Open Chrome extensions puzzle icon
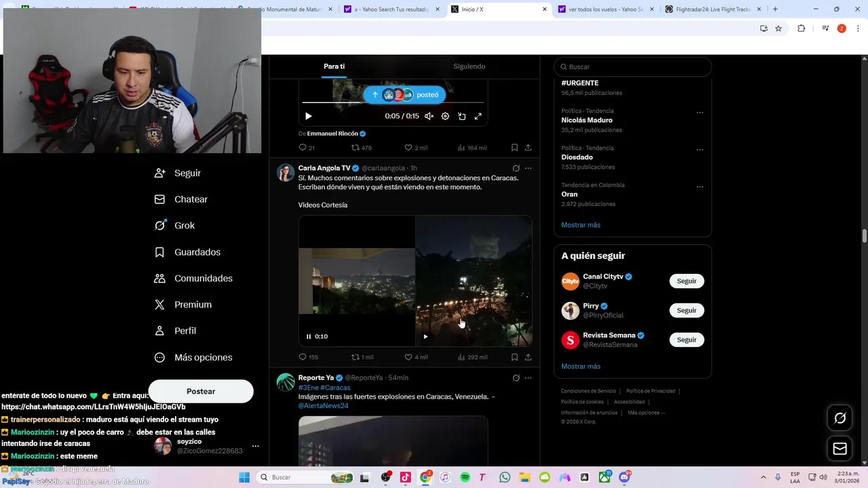This screenshot has height=488, width=868. [x=801, y=28]
